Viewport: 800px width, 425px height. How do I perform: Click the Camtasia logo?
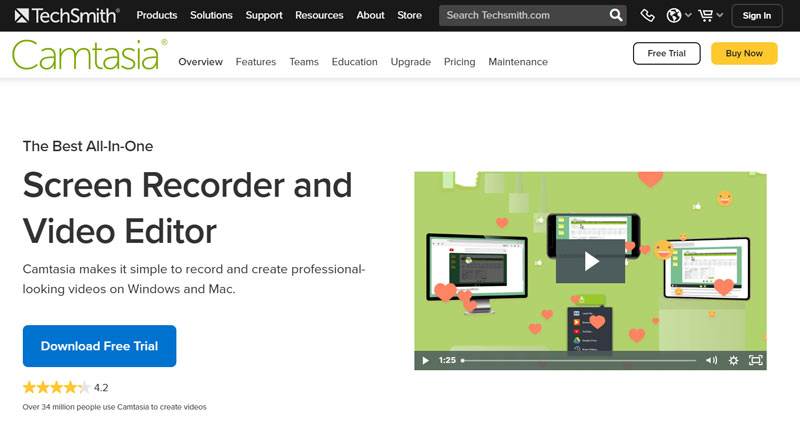[x=89, y=55]
